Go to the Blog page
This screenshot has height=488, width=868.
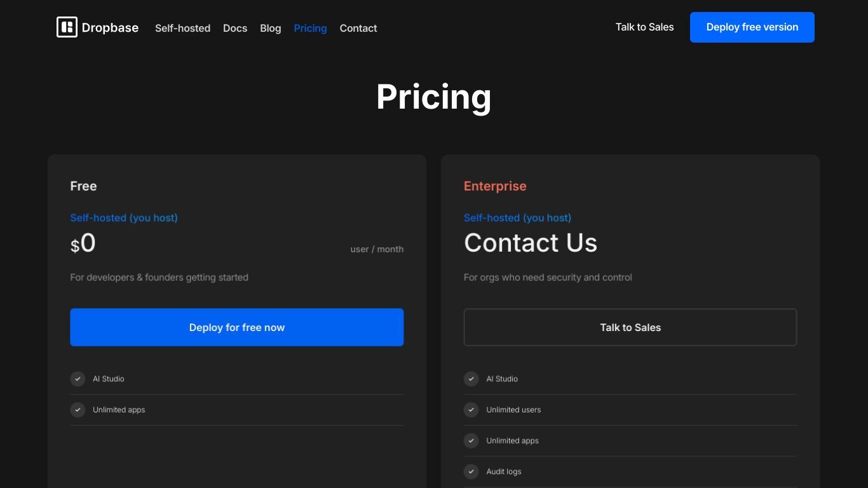pyautogui.click(x=270, y=28)
